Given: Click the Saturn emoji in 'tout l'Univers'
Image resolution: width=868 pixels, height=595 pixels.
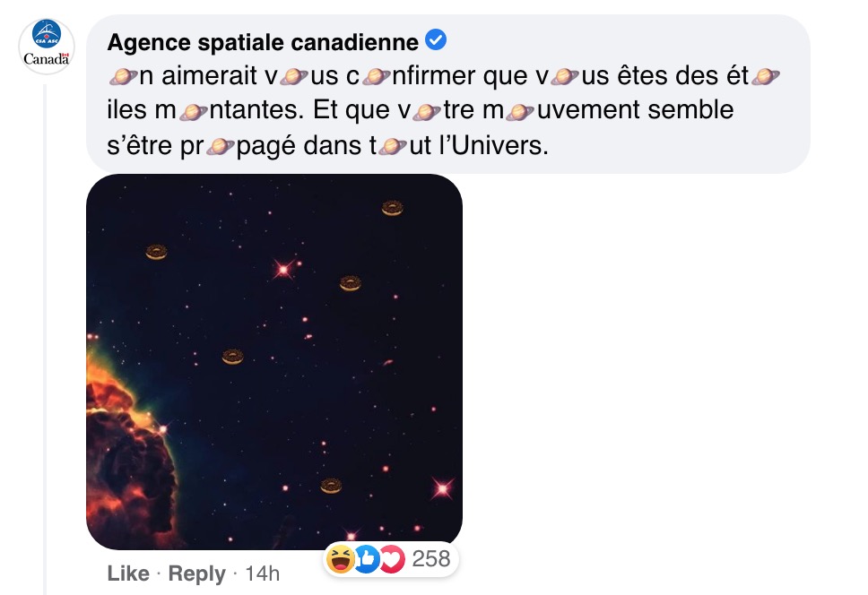Looking at the screenshot, I should 393,147.
